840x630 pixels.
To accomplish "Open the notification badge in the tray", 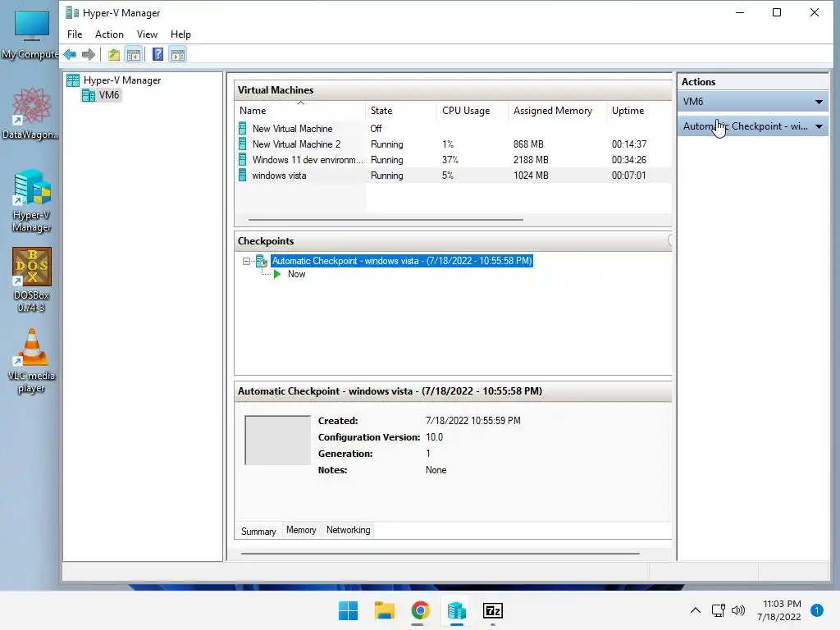I will coord(817,610).
